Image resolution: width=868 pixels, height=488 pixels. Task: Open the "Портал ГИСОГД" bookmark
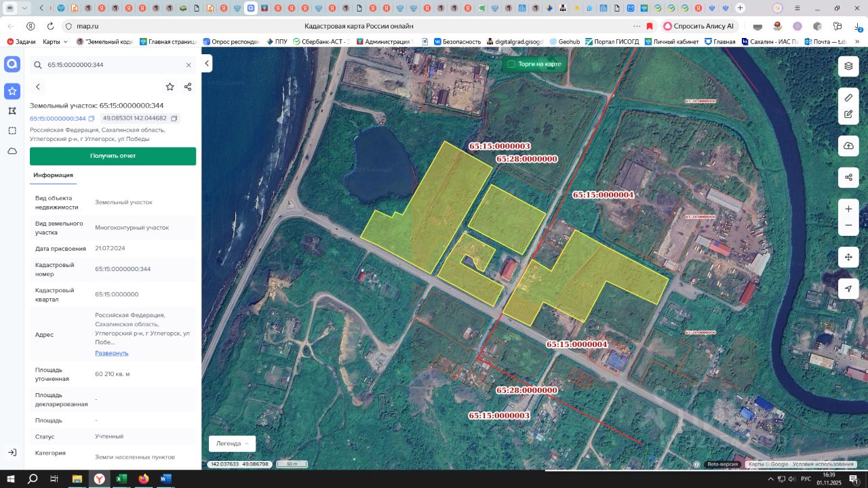(x=612, y=41)
